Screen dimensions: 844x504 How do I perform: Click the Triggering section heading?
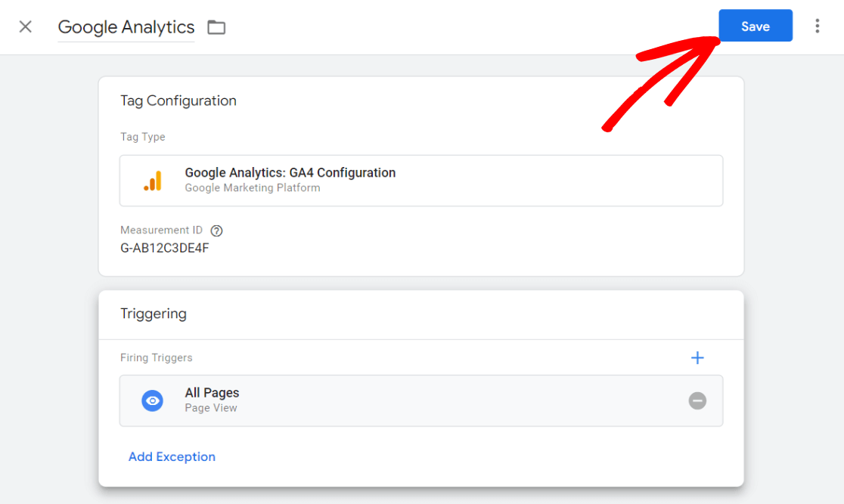point(154,314)
